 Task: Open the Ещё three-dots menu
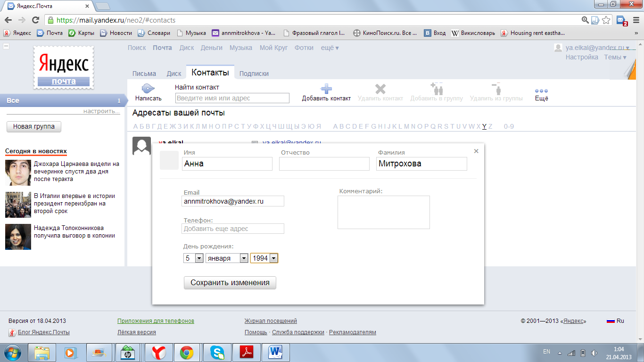pos(541,90)
